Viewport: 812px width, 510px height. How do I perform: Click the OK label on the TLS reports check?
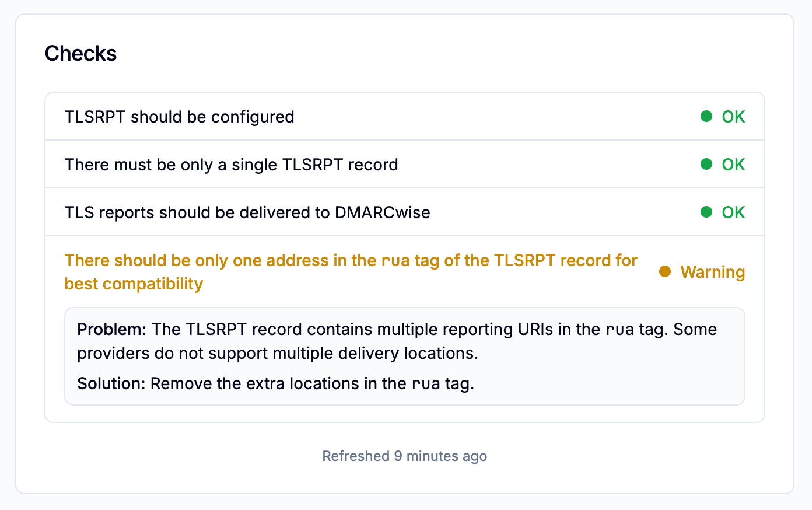coord(734,212)
